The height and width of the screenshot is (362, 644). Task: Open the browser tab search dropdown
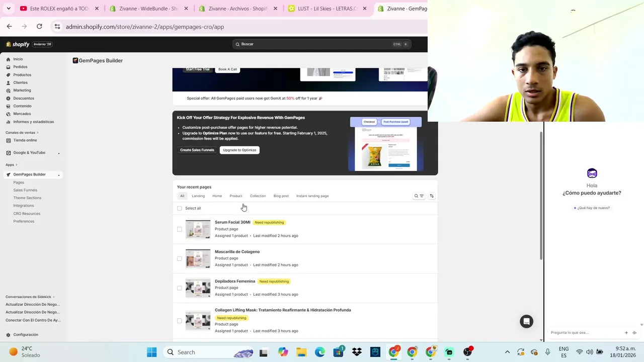pos(9,9)
